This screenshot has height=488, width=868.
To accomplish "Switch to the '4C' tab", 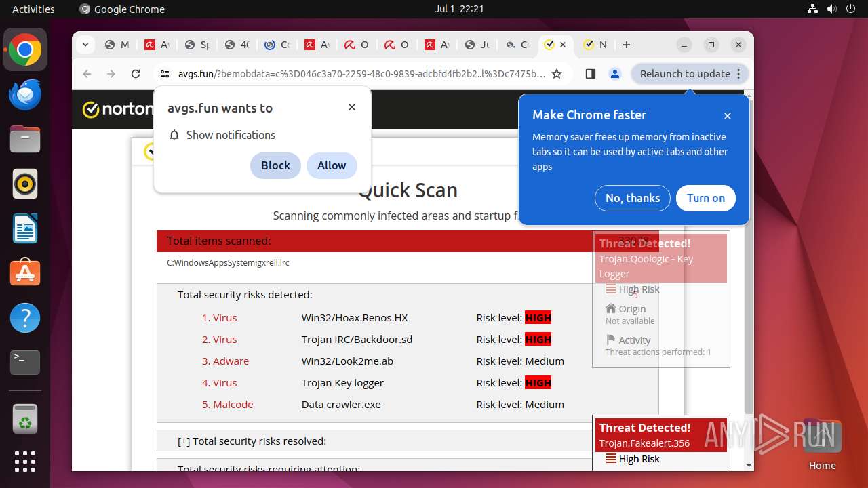I will tap(237, 45).
